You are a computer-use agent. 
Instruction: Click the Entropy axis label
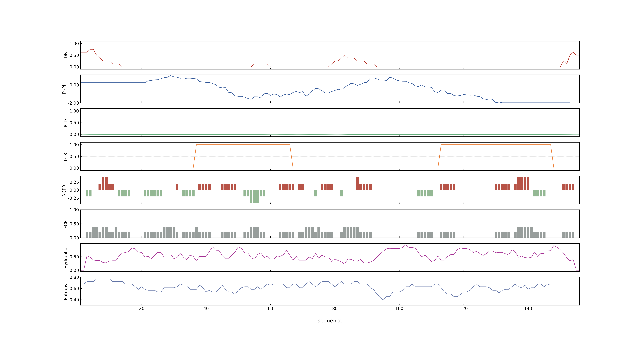coord(66,291)
